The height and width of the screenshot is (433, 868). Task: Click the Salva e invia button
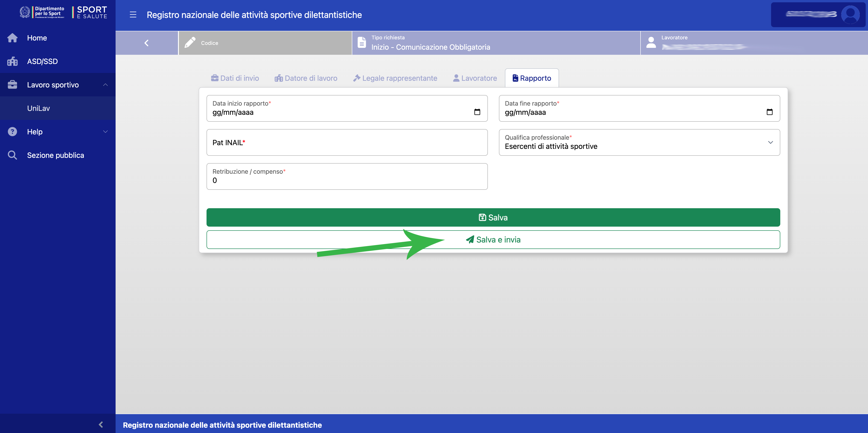tap(493, 240)
